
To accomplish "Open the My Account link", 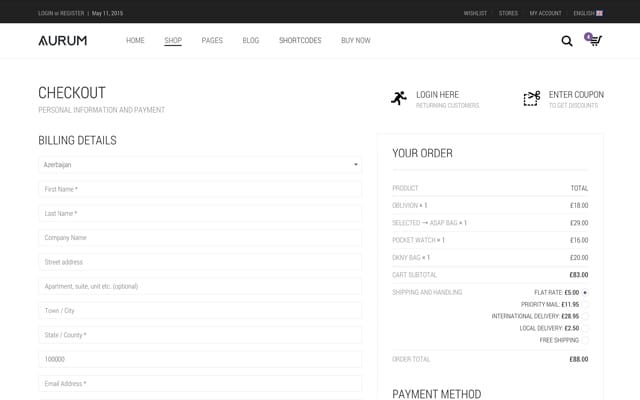I will coord(545,13).
